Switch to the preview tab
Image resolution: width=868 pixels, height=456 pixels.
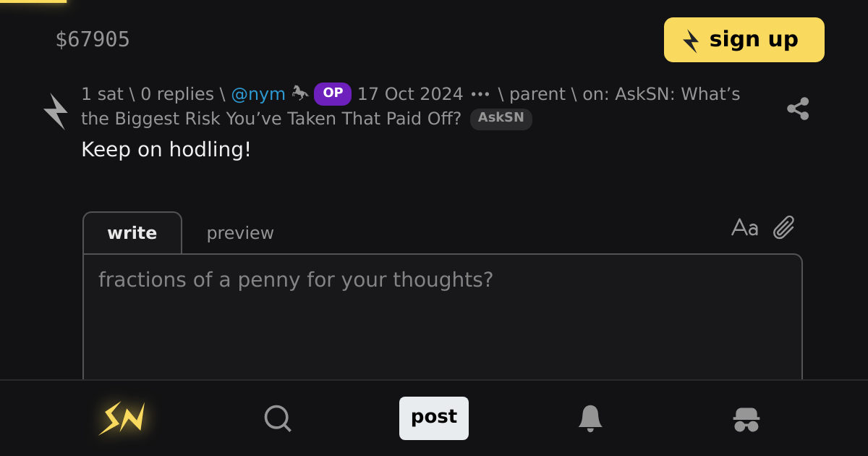coord(240,232)
